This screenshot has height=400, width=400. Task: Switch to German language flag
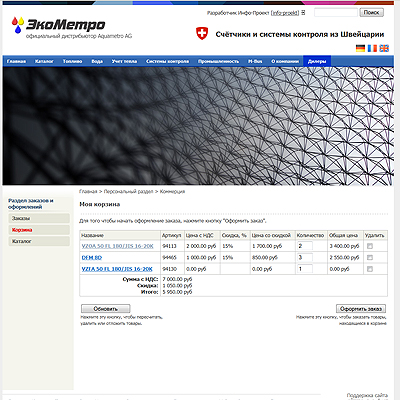coord(360,48)
